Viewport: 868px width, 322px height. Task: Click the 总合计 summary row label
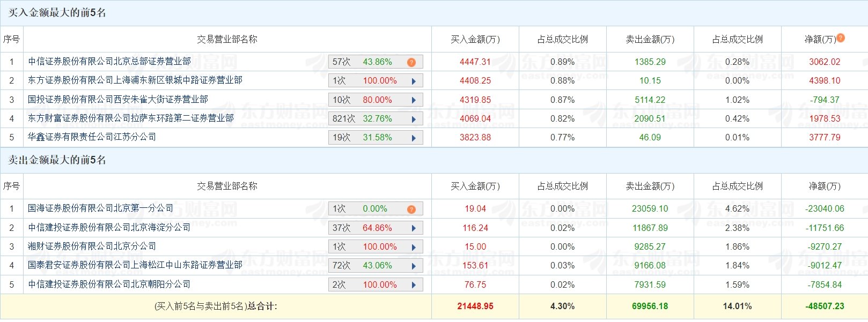[216, 306]
